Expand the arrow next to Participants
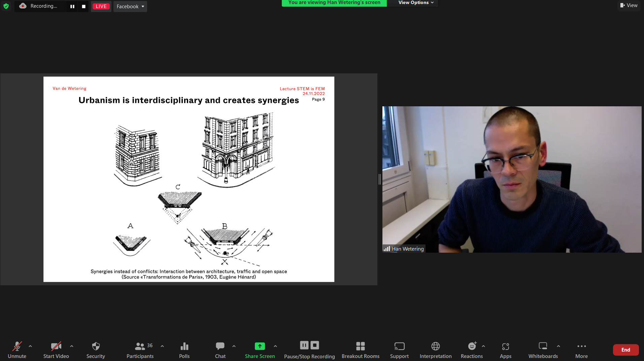The image size is (644, 361). (162, 346)
